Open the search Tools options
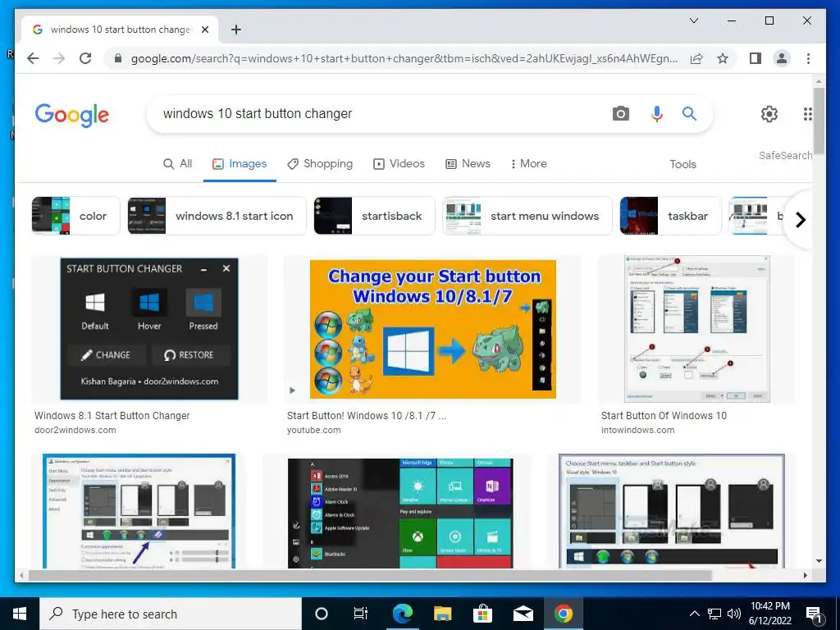Screen dimensions: 840x630 [682, 164]
